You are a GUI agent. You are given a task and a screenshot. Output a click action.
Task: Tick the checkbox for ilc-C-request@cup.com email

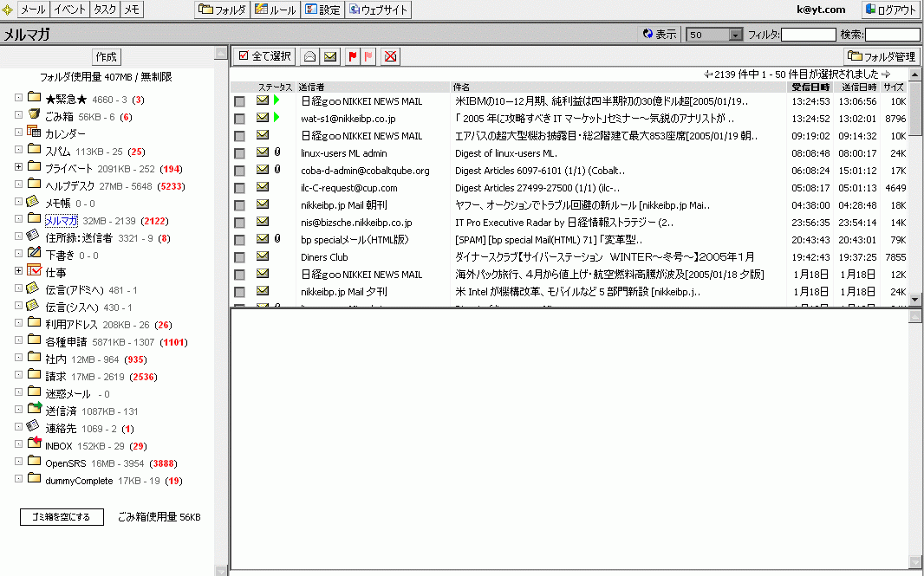(x=239, y=188)
